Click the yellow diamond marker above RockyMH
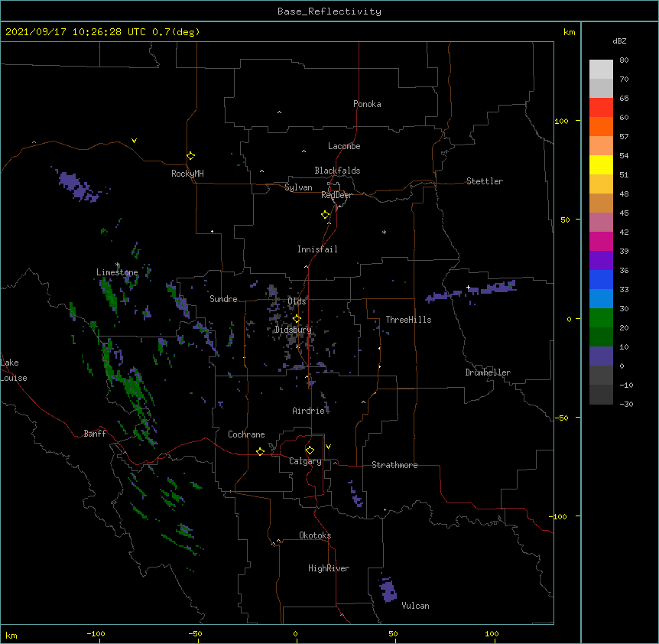The height and width of the screenshot is (644, 659). click(190, 155)
